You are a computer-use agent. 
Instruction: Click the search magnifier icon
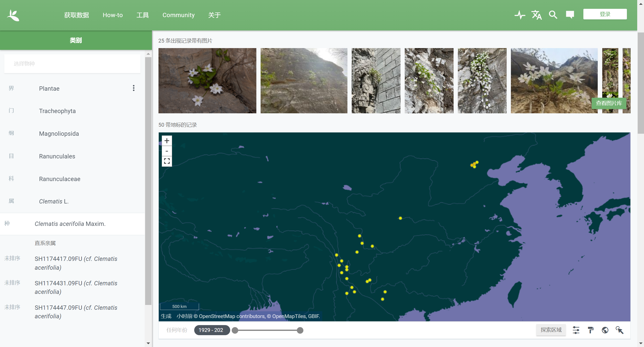(553, 15)
